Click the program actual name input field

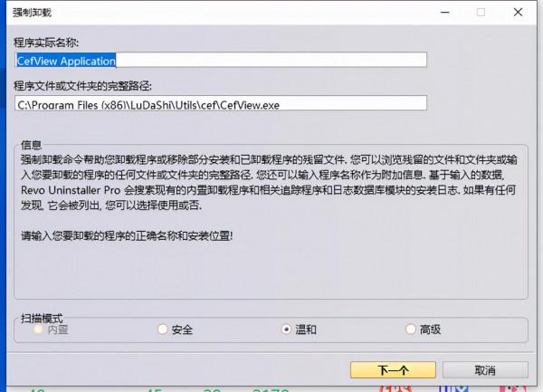221,61
